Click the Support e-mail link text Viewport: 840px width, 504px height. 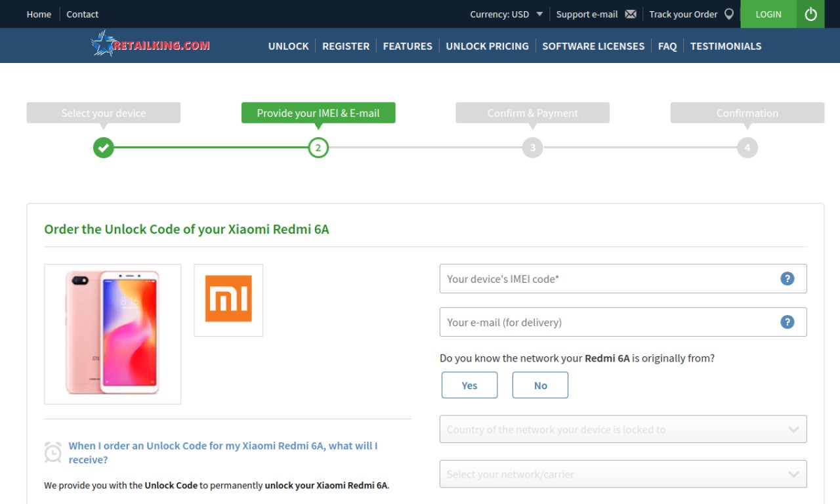pyautogui.click(x=587, y=14)
